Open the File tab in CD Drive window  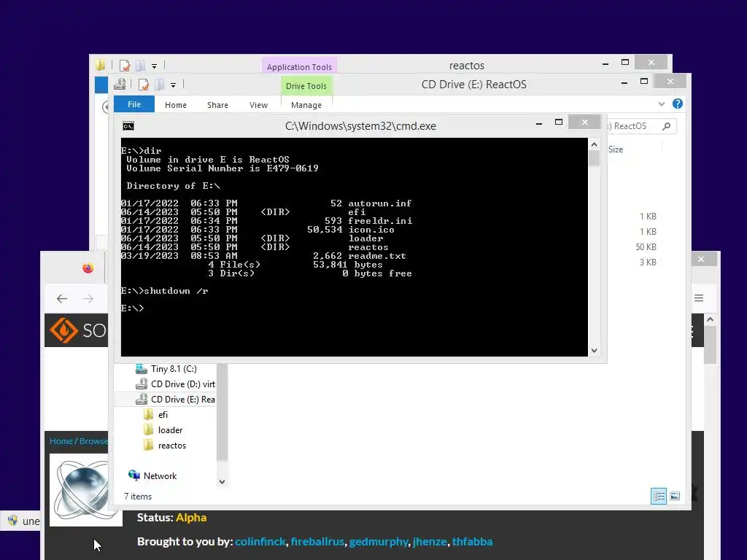134,104
